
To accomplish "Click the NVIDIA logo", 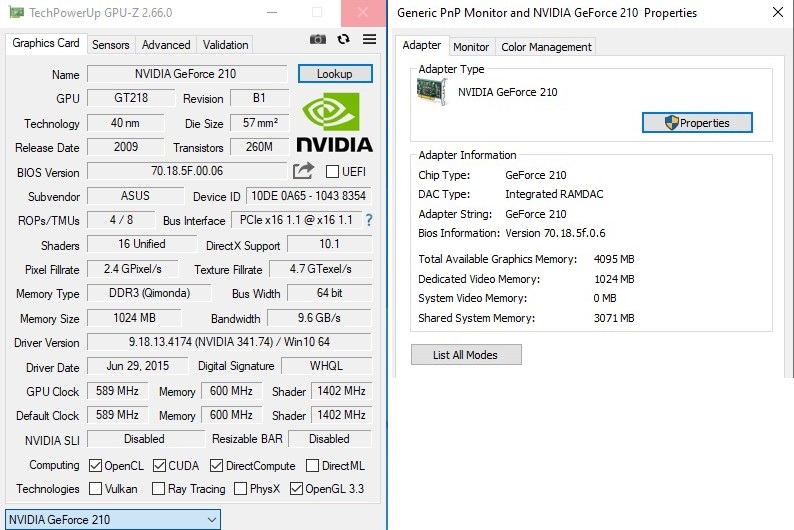I will [335, 122].
